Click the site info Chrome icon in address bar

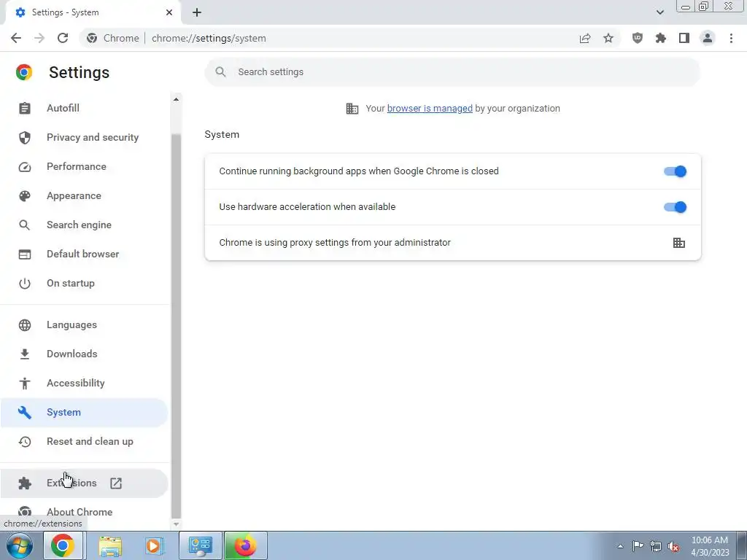coord(92,38)
